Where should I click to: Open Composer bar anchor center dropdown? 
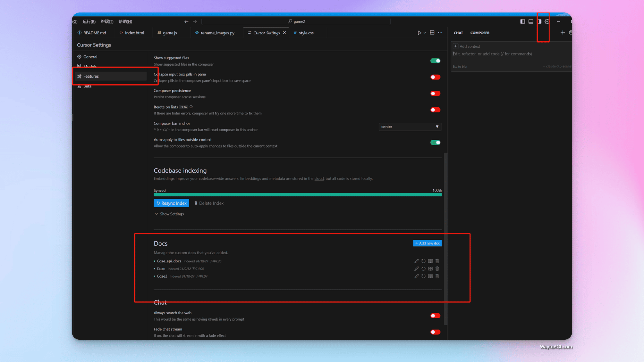410,127
